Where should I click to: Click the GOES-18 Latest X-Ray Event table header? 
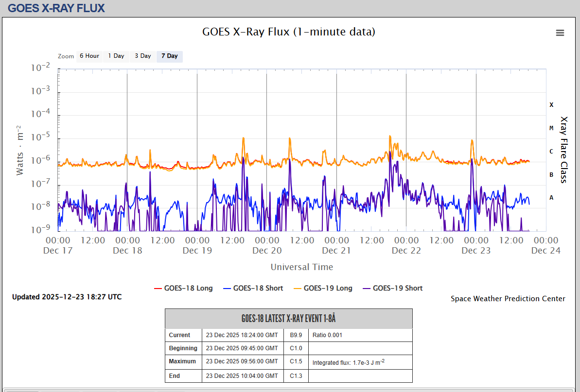pyautogui.click(x=289, y=319)
